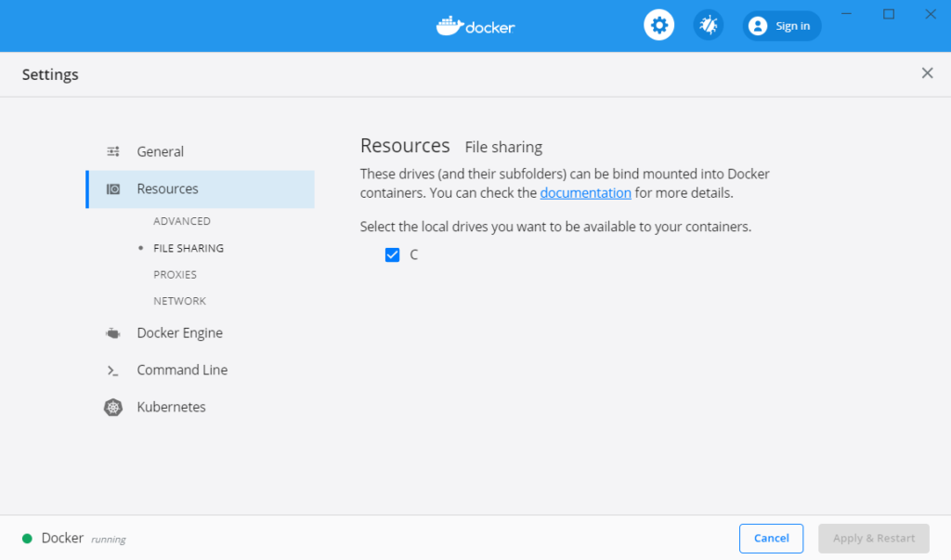
Task: Click the troubleshoot bug icon
Action: point(708,25)
